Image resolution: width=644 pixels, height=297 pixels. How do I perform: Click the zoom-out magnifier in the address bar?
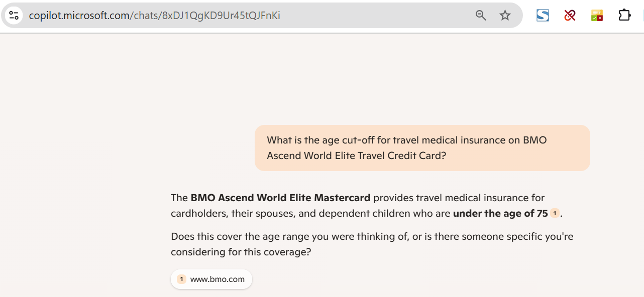point(480,15)
